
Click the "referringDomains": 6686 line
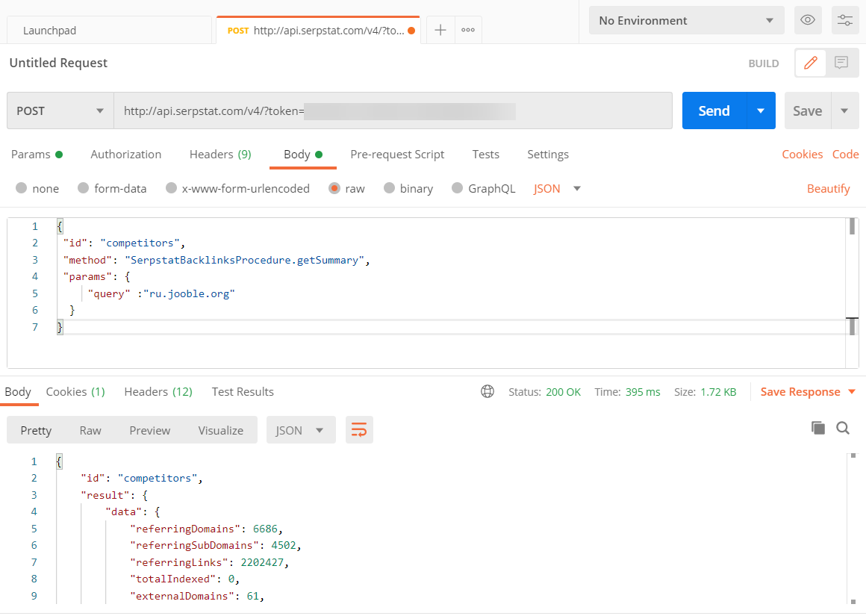tap(207, 529)
